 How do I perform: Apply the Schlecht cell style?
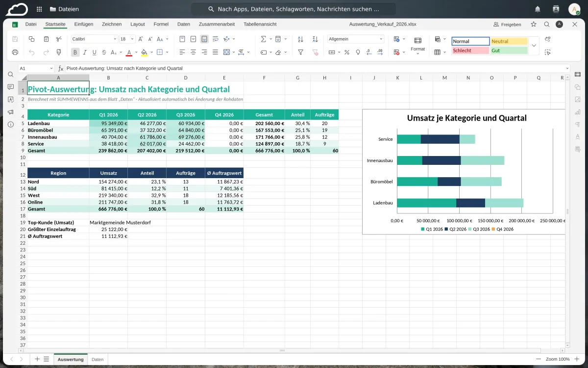click(470, 50)
